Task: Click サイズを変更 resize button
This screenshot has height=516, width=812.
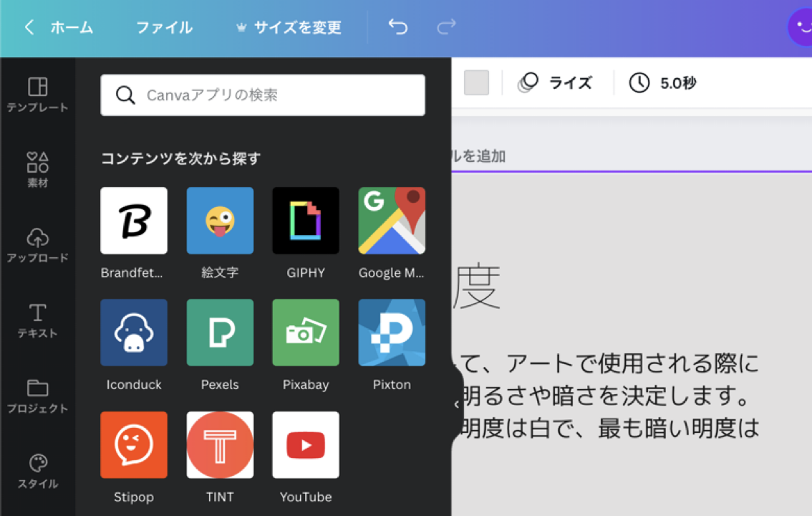Action: point(289,27)
